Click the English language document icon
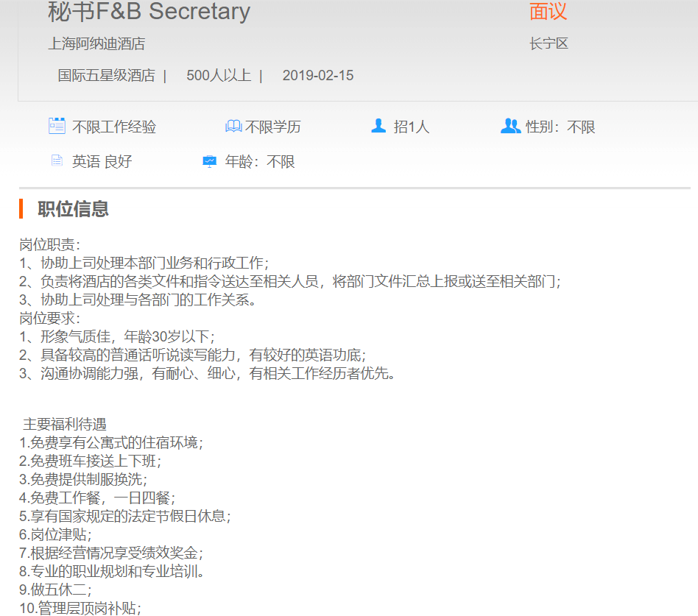 tap(57, 160)
